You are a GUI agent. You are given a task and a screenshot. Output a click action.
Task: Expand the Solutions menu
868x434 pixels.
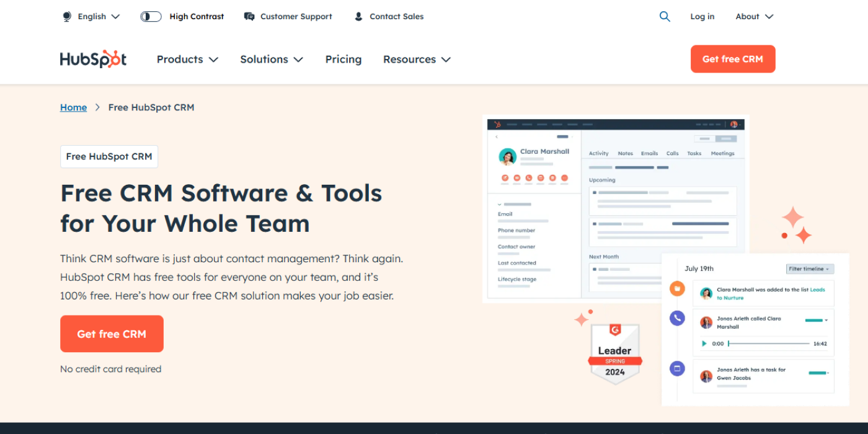coord(272,60)
